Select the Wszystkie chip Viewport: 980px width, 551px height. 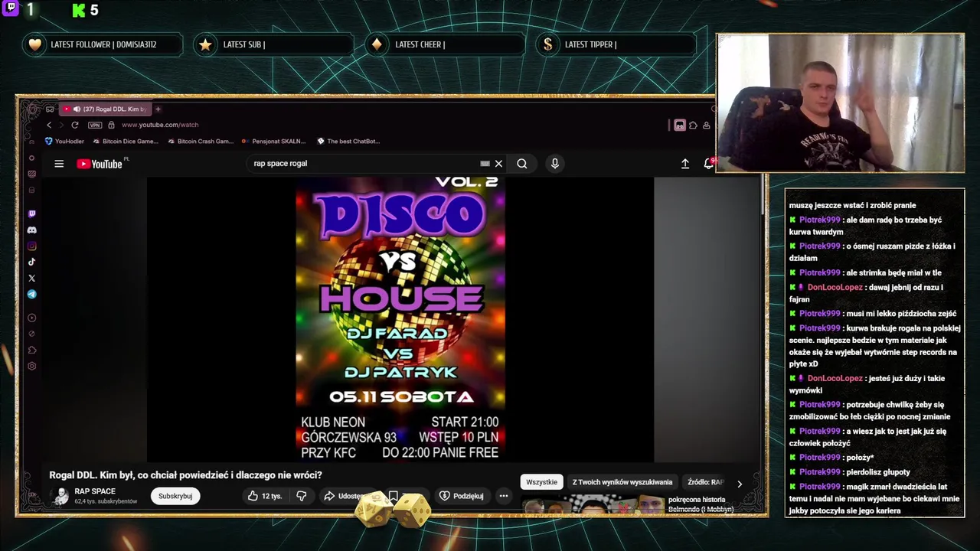541,482
